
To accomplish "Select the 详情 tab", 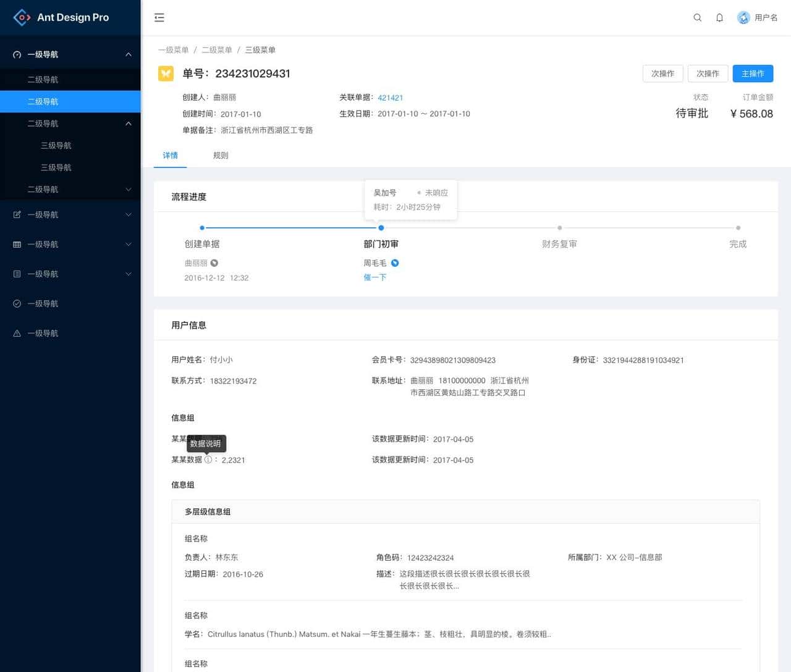I will point(170,156).
